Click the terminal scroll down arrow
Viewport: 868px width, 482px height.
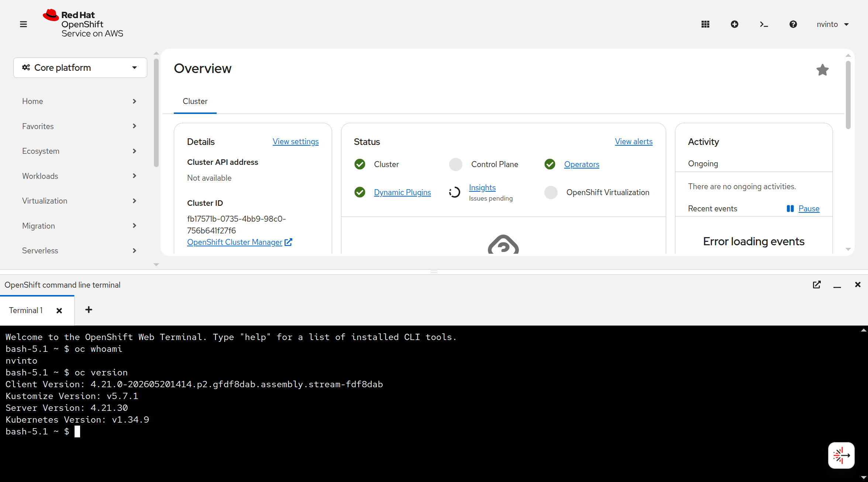(863, 478)
